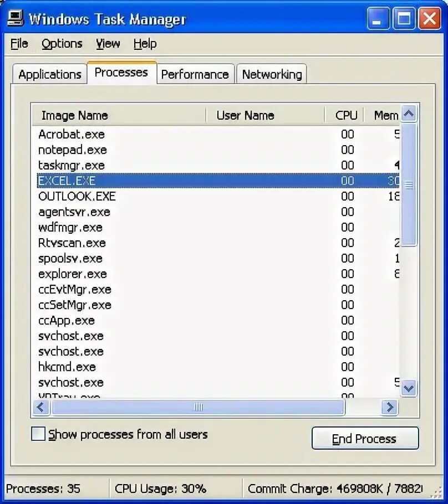This screenshot has height=504, width=448.
Task: Click horizontal scrollbar right arrow
Action: pyautogui.click(x=390, y=407)
